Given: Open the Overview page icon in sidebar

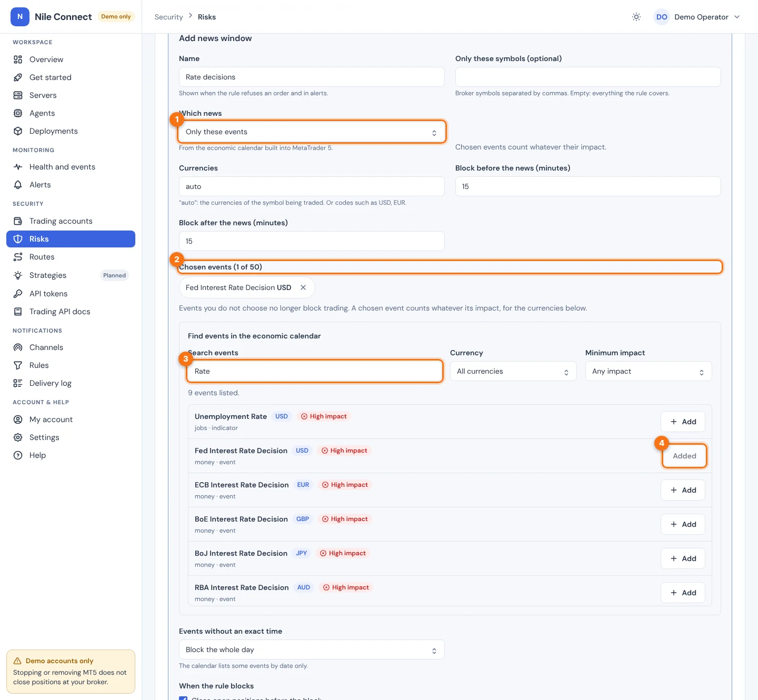Looking at the screenshot, I should [x=18, y=59].
